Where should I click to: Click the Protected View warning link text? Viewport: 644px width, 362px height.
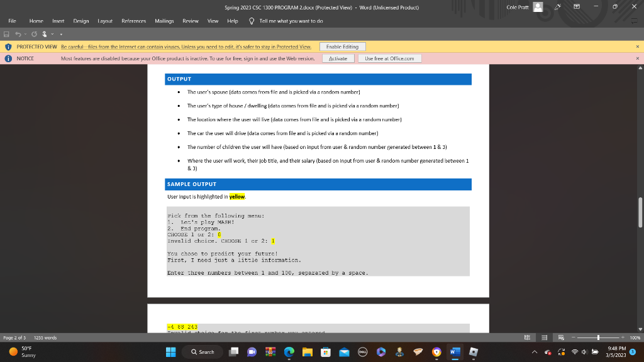coord(186,47)
